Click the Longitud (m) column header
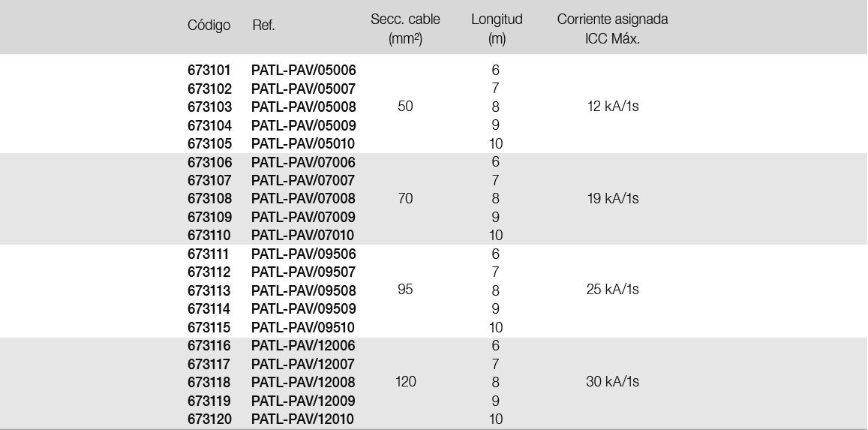 coord(497,29)
